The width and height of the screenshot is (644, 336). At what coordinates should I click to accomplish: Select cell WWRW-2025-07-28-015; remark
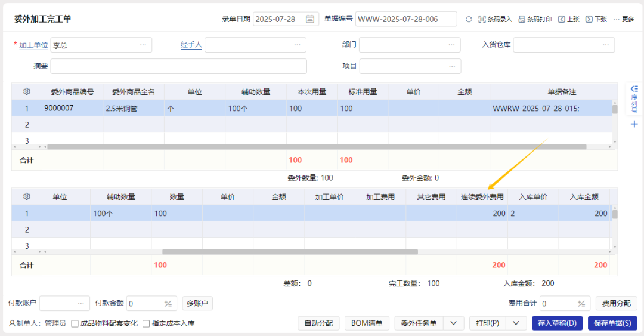click(551, 108)
